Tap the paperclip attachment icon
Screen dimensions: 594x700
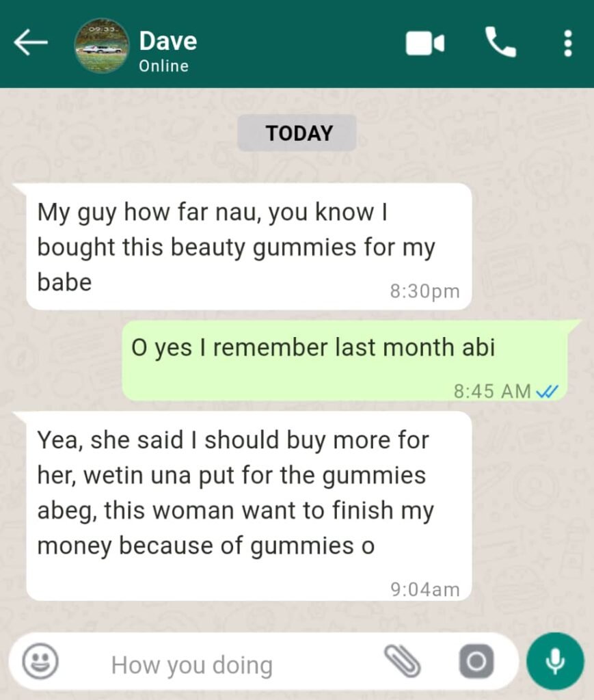(x=402, y=661)
